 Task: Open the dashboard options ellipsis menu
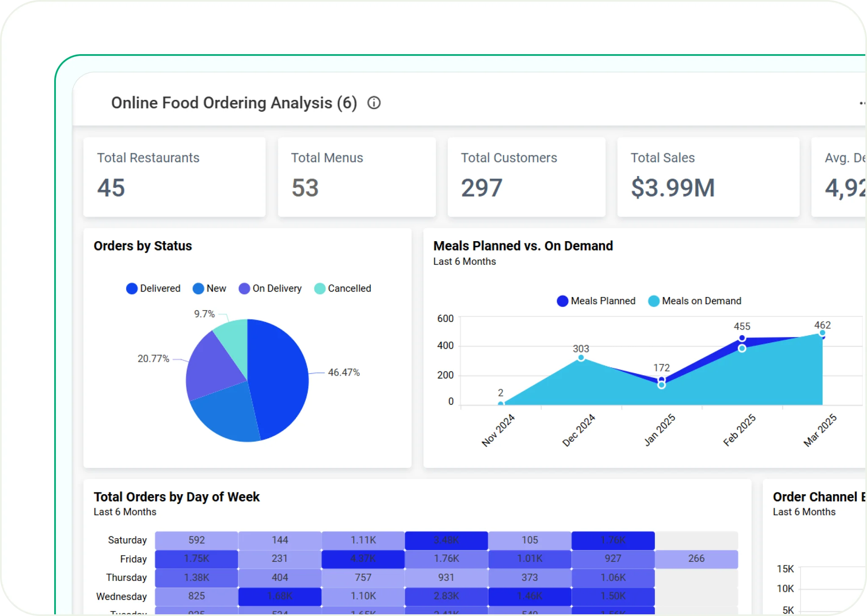coord(862,102)
